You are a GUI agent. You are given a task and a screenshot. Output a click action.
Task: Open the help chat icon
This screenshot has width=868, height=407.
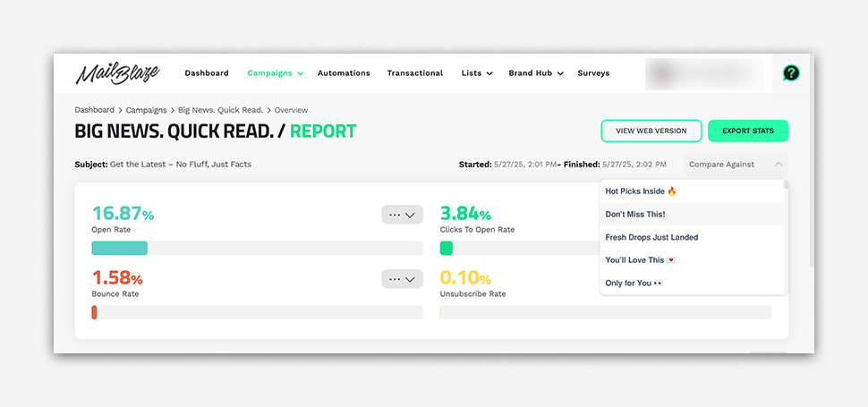point(790,73)
